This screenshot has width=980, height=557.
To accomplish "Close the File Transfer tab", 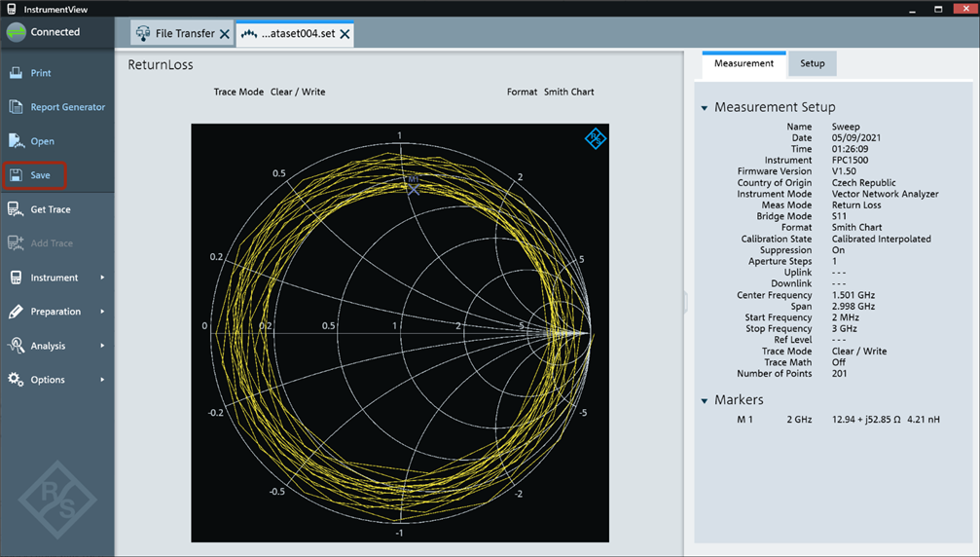I will (x=225, y=34).
